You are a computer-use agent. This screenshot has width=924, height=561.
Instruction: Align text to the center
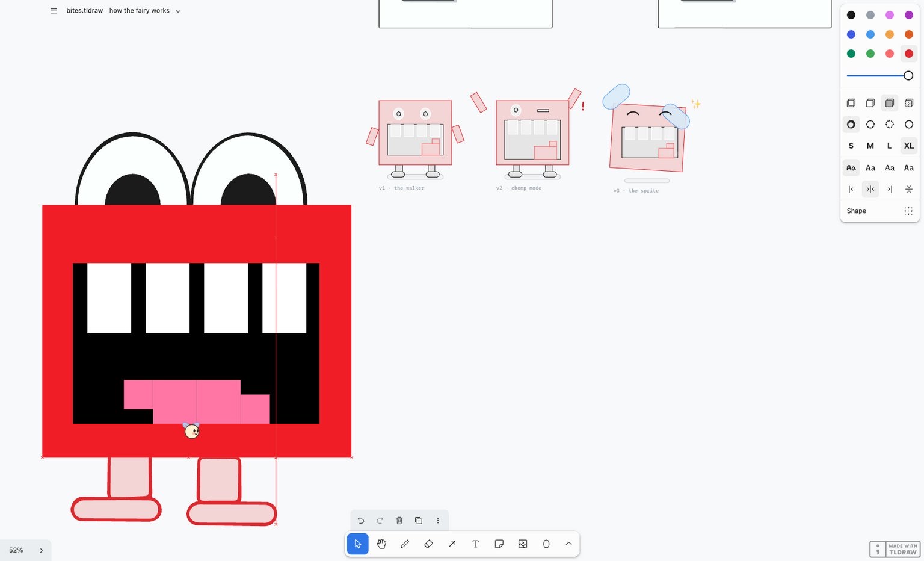pos(870,189)
